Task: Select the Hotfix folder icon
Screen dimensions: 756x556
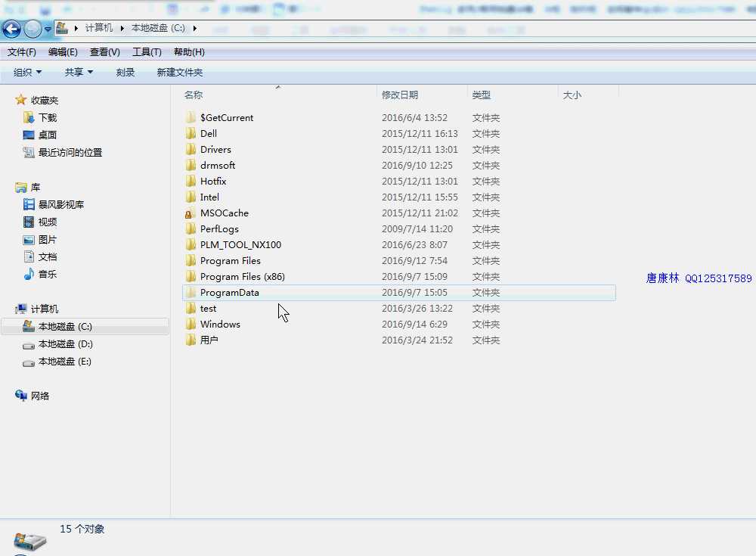Action: click(x=191, y=181)
